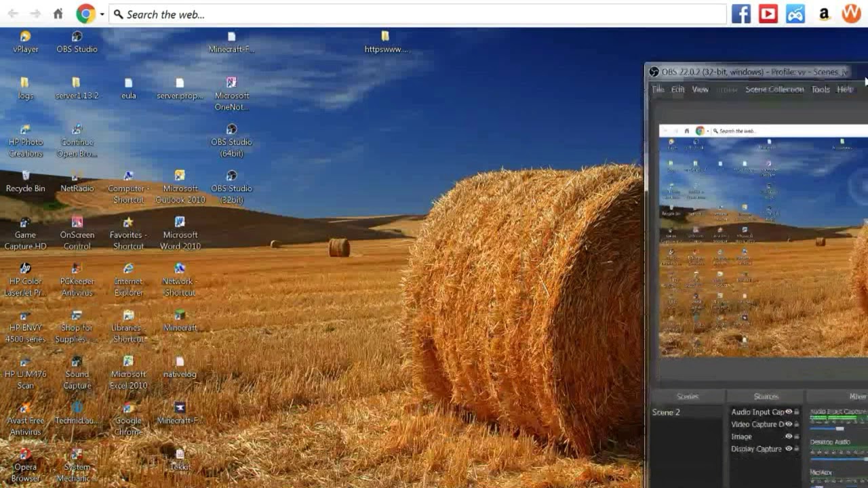The width and height of the screenshot is (868, 488).
Task: Open the eula text file
Action: (128, 89)
